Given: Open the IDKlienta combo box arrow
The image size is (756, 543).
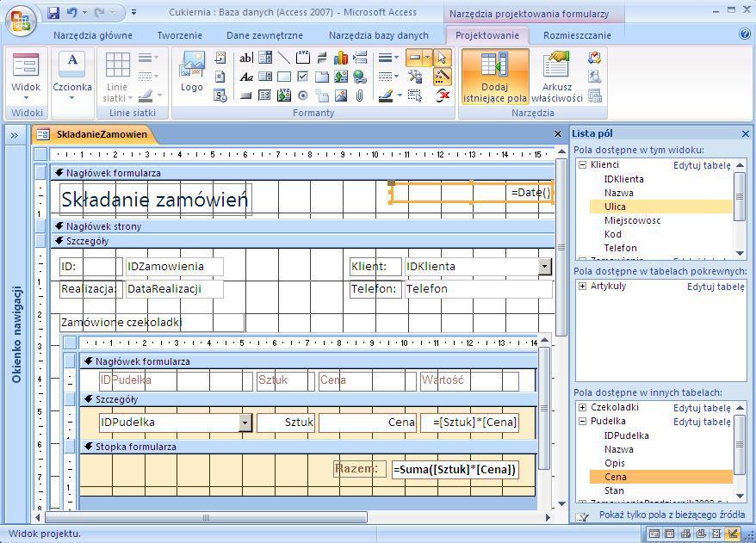Looking at the screenshot, I should [x=545, y=267].
